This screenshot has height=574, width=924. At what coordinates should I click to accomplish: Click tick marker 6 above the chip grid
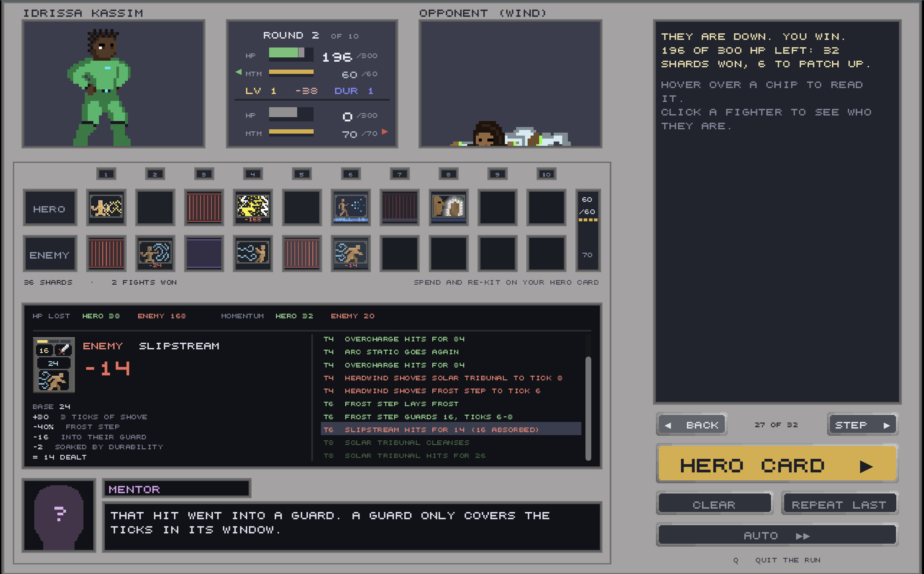(x=351, y=174)
